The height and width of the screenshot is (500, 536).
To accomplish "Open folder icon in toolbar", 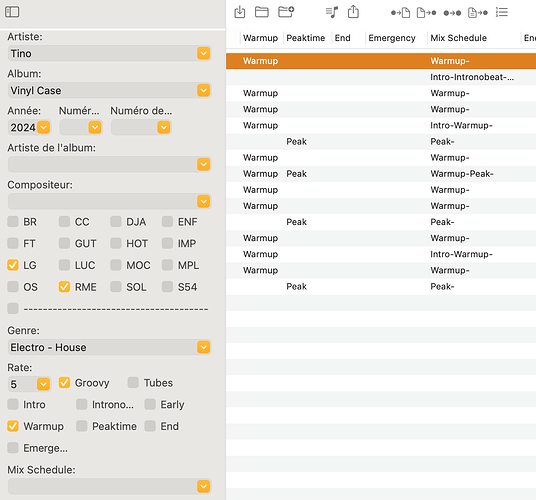I will point(262,12).
